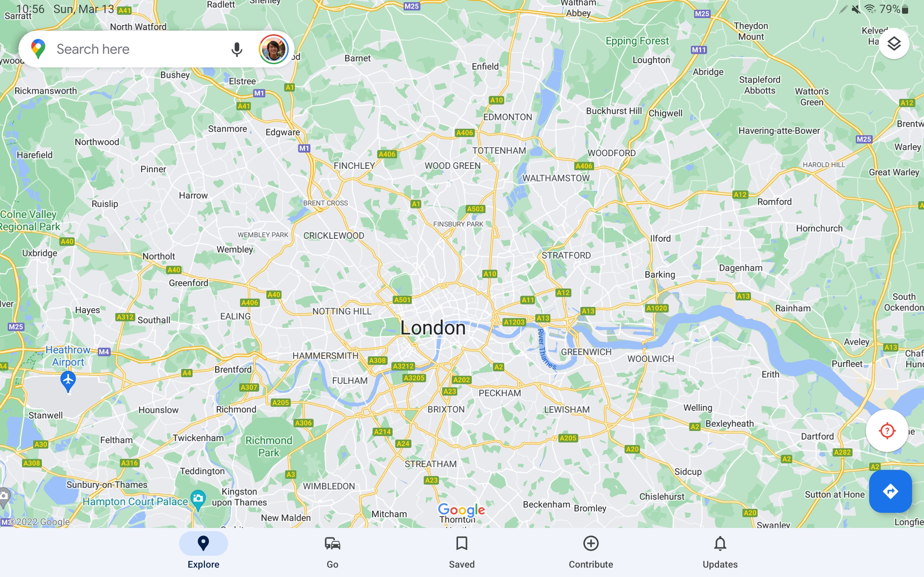924x577 pixels.
Task: Tap the blue directions button
Action: click(x=890, y=491)
